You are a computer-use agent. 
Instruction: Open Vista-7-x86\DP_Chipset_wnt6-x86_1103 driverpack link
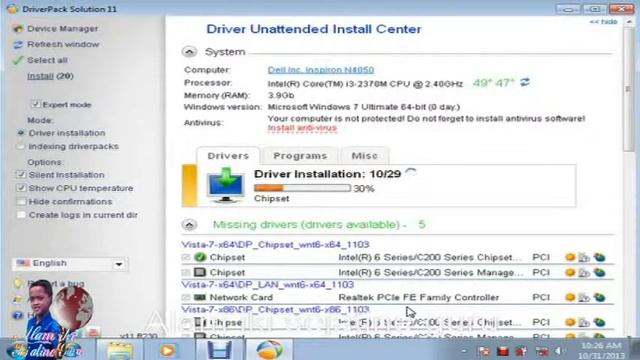point(276,310)
